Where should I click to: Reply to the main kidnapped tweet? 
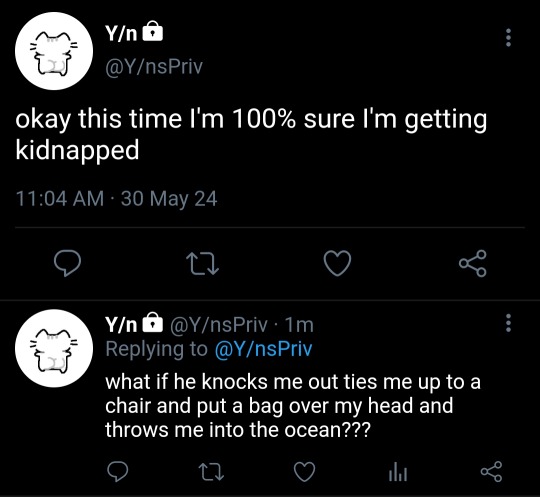point(68,263)
